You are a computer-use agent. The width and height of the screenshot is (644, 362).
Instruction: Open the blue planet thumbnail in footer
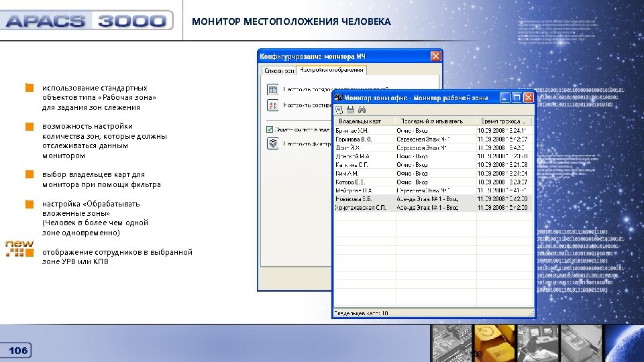click(625, 343)
